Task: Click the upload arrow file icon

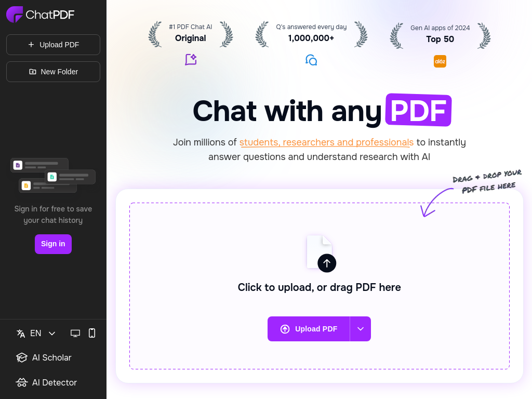Action: [x=321, y=254]
